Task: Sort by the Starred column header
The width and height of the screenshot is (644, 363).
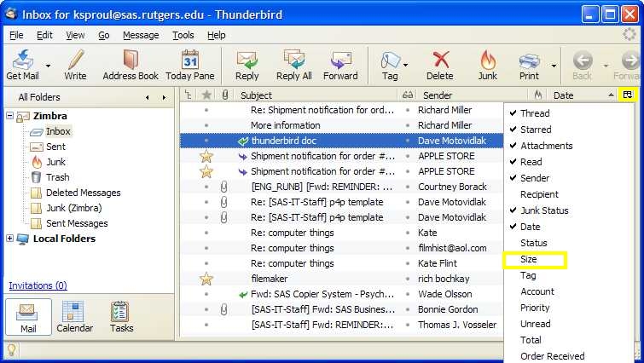Action: coord(206,95)
